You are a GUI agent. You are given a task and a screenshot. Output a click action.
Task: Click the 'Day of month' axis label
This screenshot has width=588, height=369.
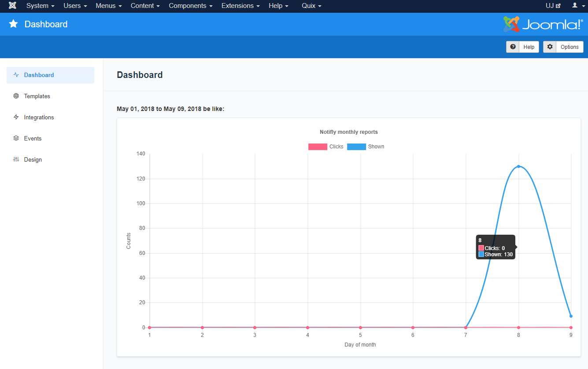(x=360, y=345)
